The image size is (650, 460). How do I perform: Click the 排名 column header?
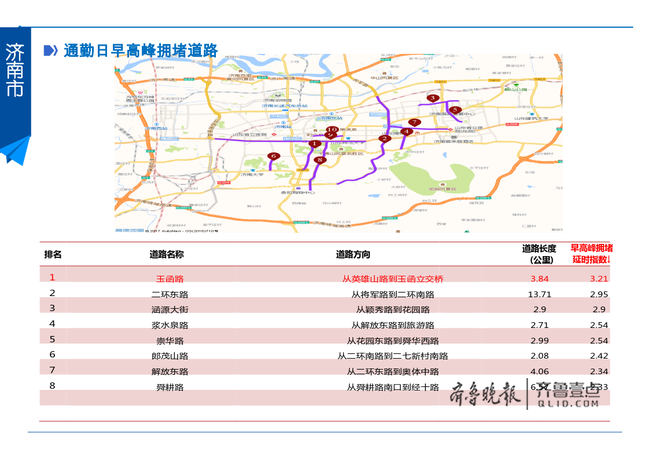pyautogui.click(x=53, y=254)
